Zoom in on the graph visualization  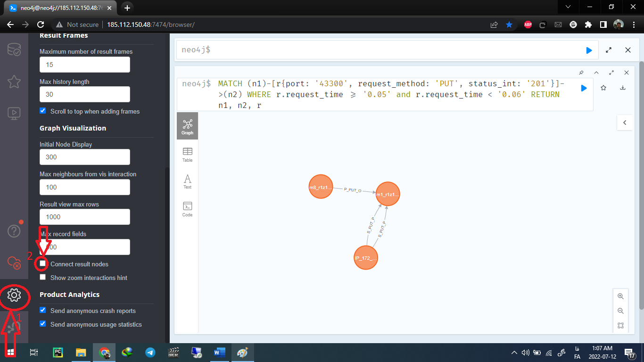(x=620, y=296)
